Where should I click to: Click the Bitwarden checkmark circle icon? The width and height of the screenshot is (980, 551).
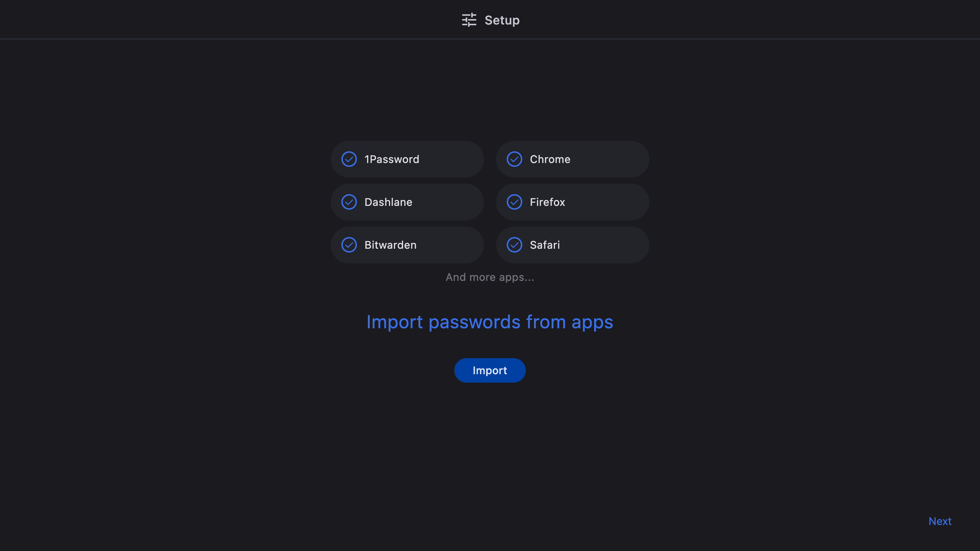pos(349,245)
